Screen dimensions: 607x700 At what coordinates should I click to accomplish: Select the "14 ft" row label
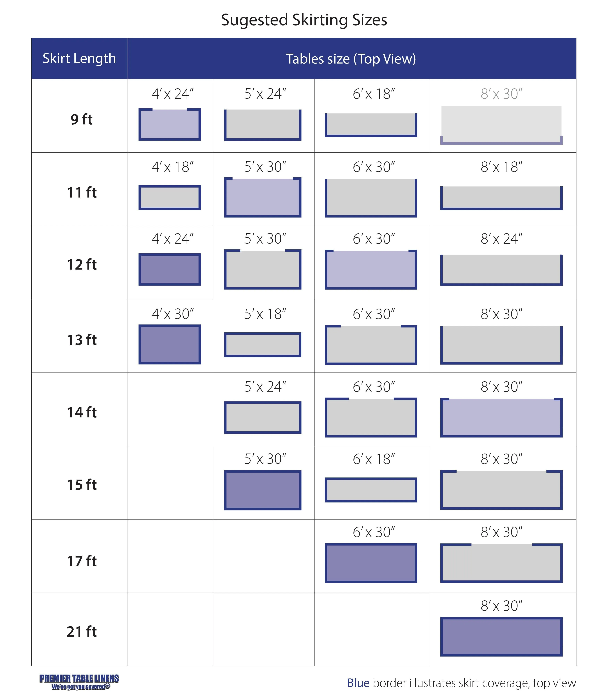[x=82, y=412]
